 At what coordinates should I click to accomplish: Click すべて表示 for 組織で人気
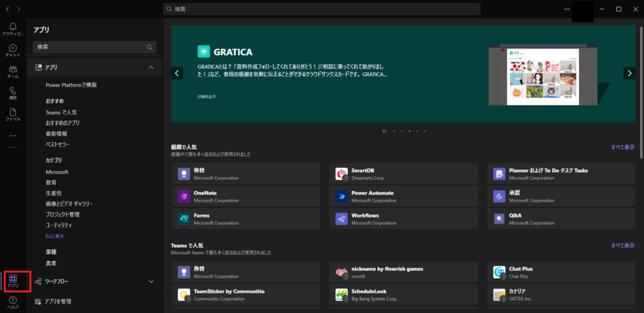(623, 147)
